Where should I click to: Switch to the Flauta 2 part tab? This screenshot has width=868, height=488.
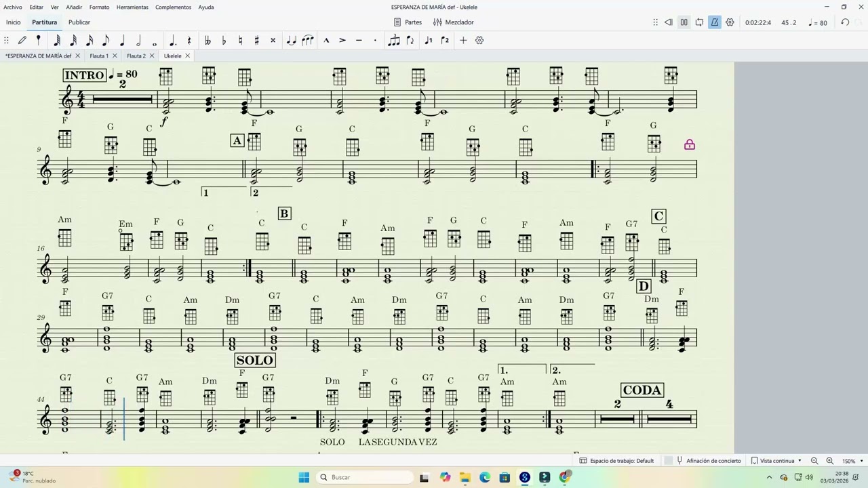pos(136,56)
